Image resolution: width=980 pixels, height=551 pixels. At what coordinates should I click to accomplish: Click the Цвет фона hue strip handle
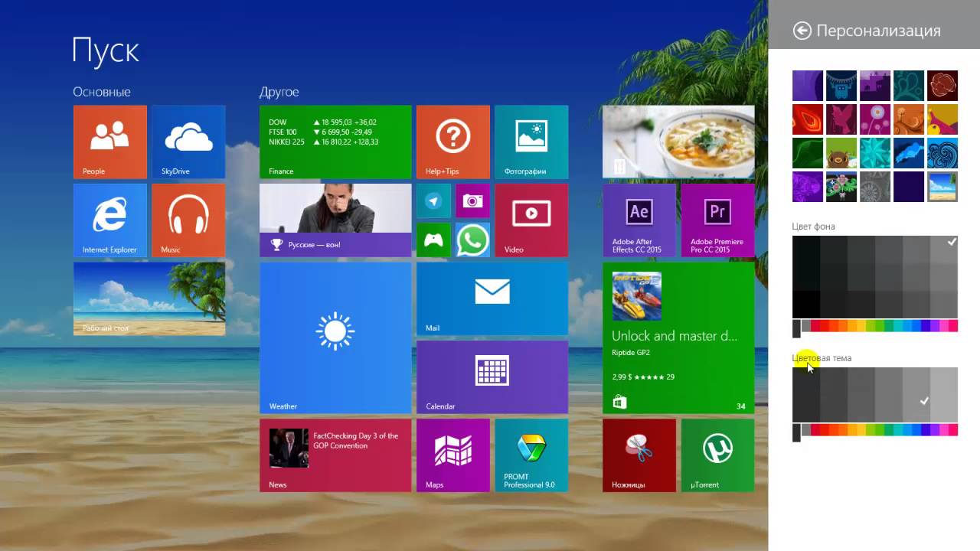(x=796, y=329)
